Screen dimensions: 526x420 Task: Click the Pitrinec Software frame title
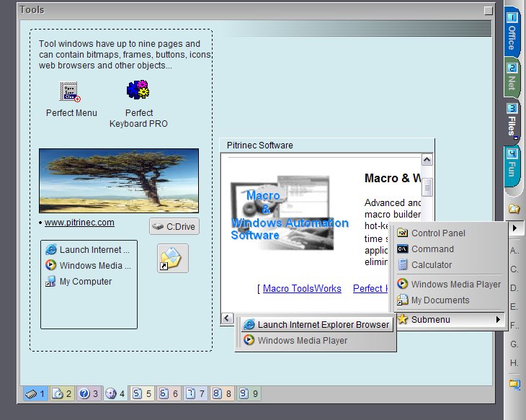(259, 146)
